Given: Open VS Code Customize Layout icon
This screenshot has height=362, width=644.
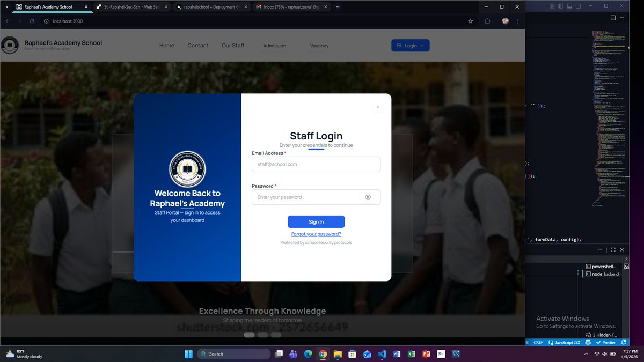Looking at the screenshot, I should (552, 6).
